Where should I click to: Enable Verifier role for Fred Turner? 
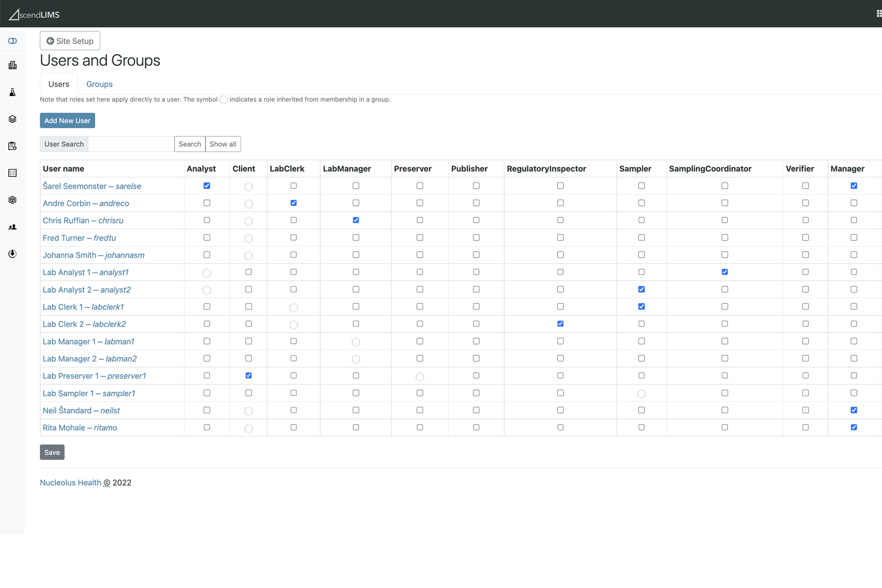click(805, 237)
